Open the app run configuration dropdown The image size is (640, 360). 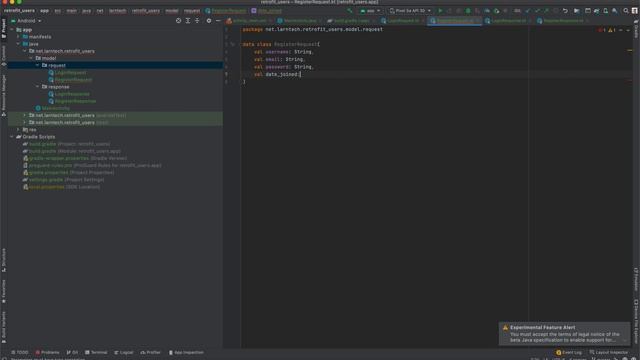(x=370, y=11)
